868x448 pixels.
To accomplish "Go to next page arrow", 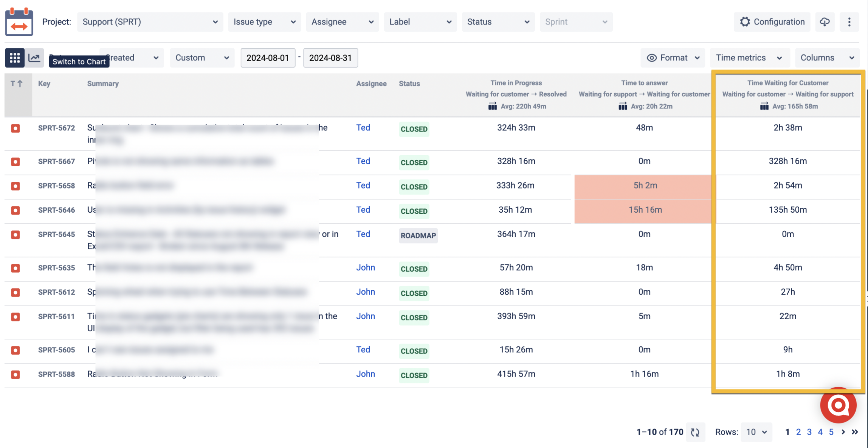I will tap(843, 432).
